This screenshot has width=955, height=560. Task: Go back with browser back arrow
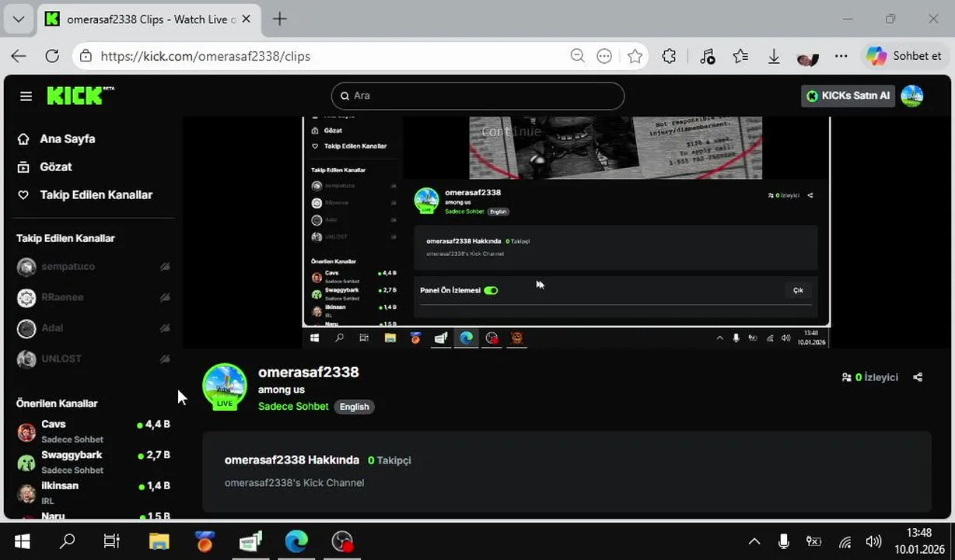tap(19, 56)
